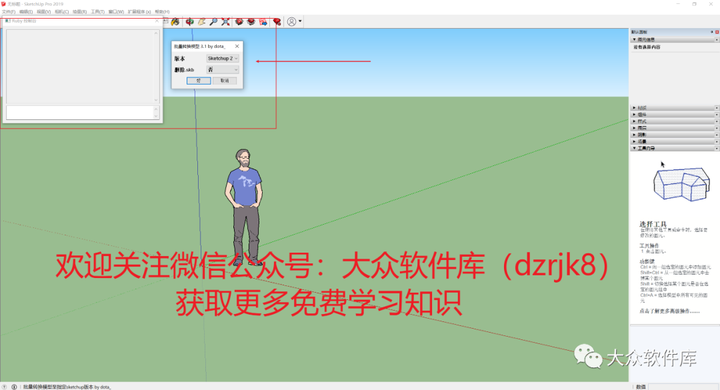Open the 文件(F) menu
Image resolution: width=720 pixels, height=390 pixels.
[9, 11]
